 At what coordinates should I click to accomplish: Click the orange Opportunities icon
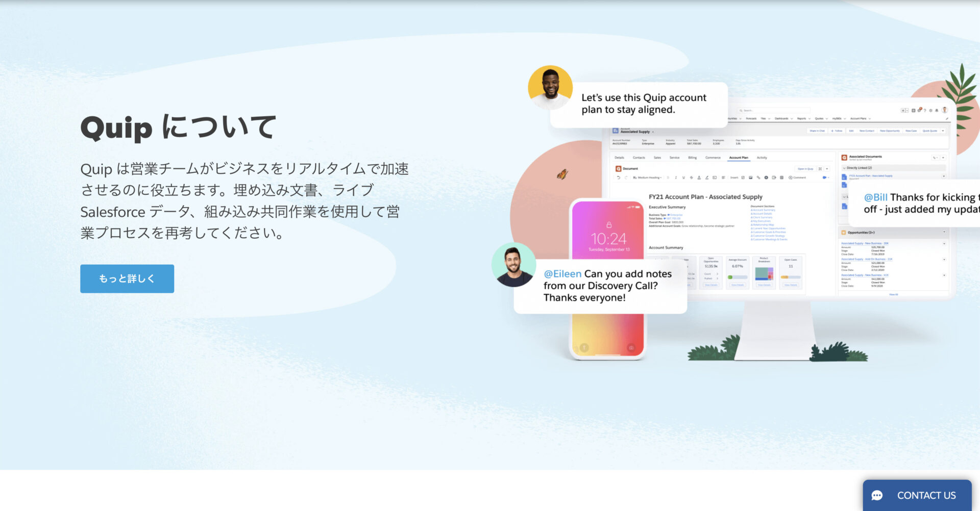point(843,233)
